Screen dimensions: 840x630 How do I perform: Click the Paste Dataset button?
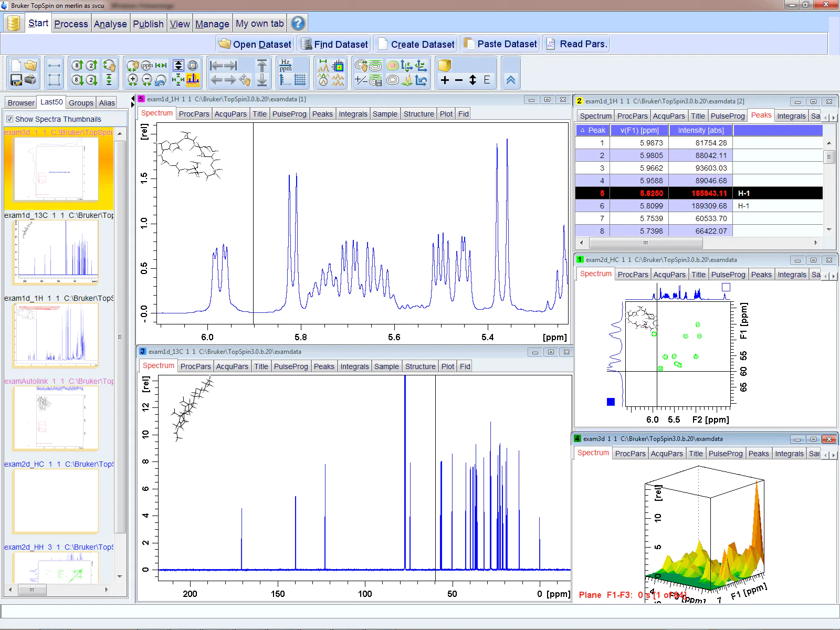pyautogui.click(x=501, y=44)
